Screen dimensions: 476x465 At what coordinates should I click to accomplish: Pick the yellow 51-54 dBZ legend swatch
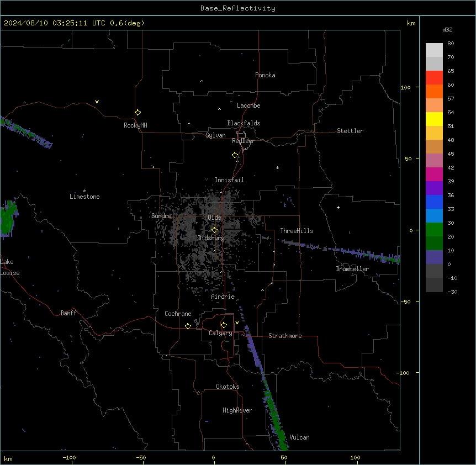[x=434, y=119]
